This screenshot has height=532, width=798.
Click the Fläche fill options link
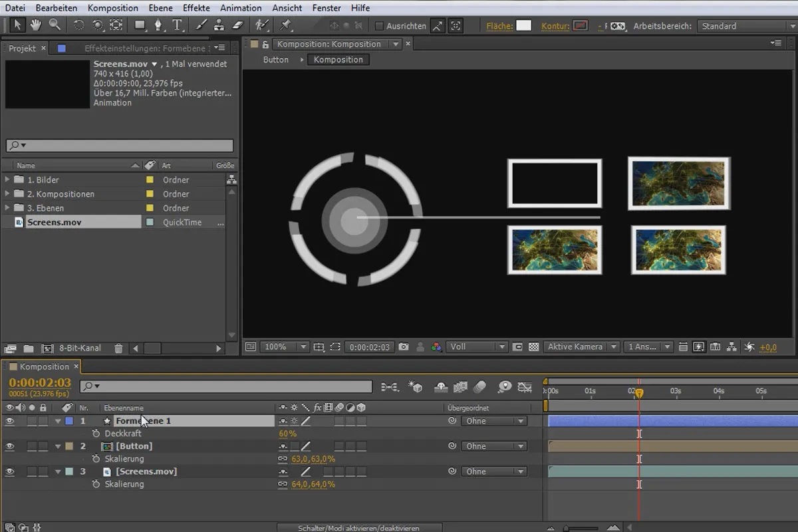coord(499,26)
